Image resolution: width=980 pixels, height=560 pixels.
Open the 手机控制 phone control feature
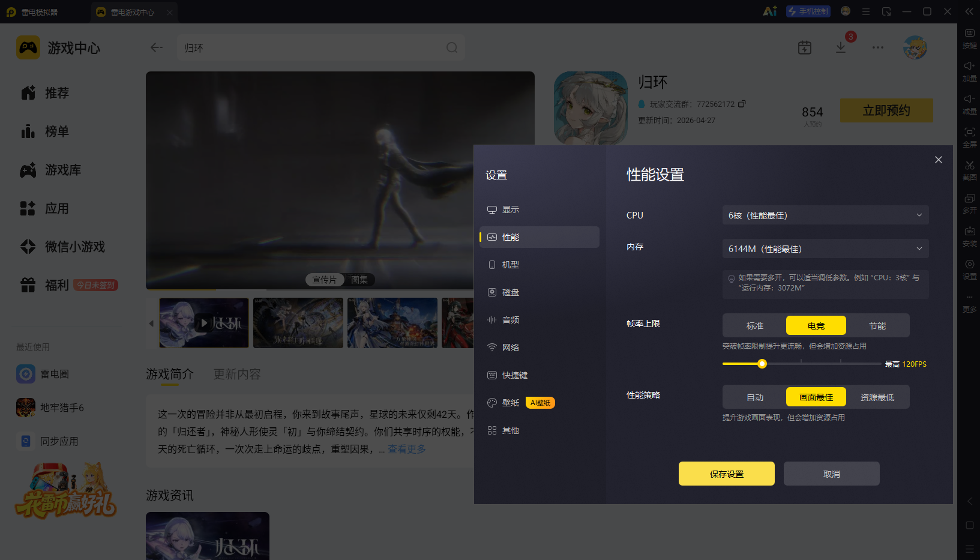[x=808, y=11]
